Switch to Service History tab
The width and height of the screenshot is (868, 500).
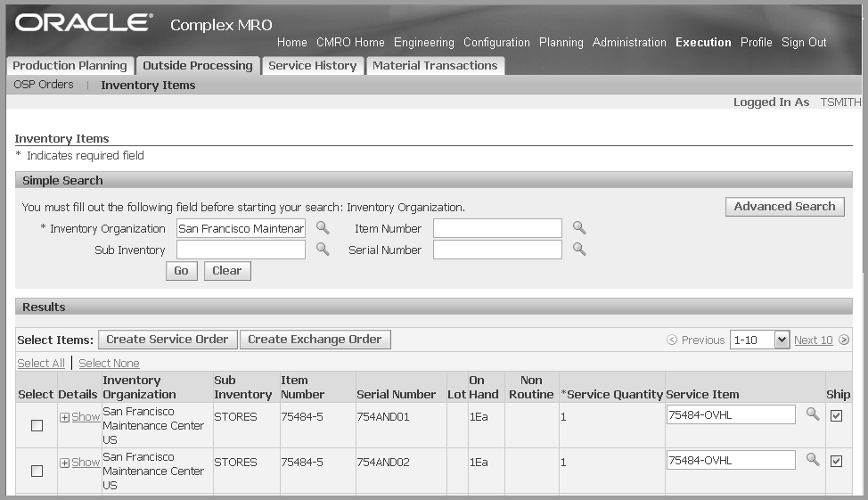[312, 65]
